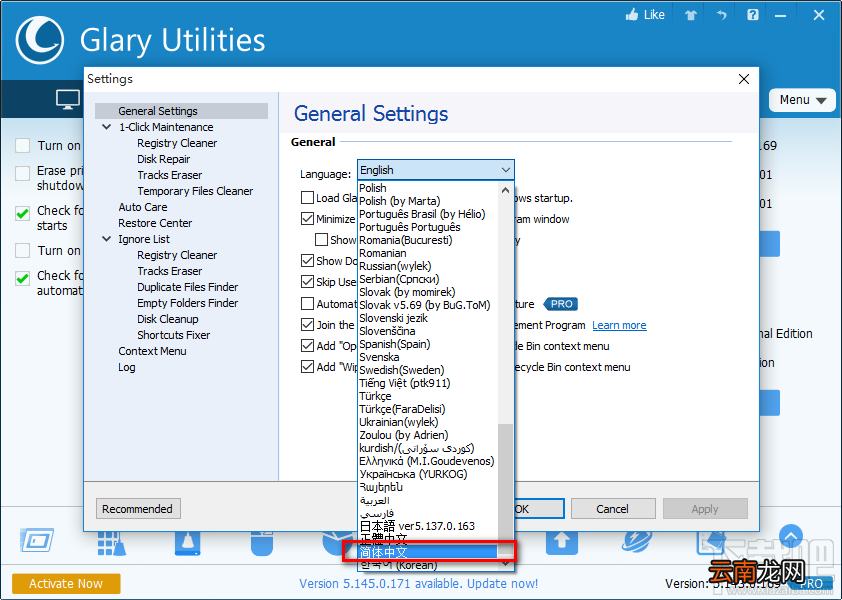Select Duplicate Files Finder ignore list
This screenshot has height=600, width=842.
click(187, 287)
